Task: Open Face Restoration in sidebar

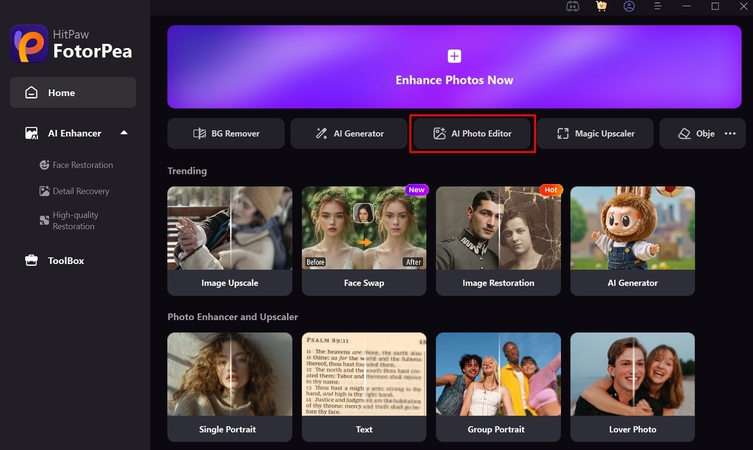Action: pyautogui.click(x=76, y=165)
